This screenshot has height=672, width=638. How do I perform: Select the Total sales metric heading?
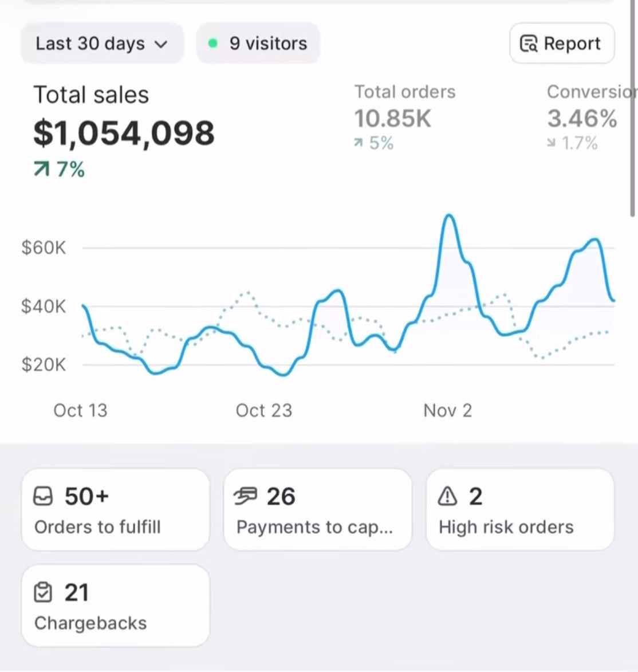pyautogui.click(x=92, y=94)
